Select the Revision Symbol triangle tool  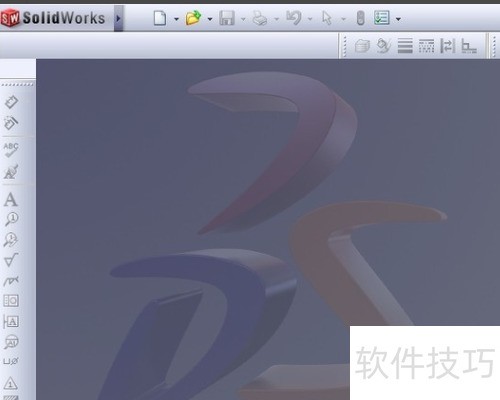point(11,383)
